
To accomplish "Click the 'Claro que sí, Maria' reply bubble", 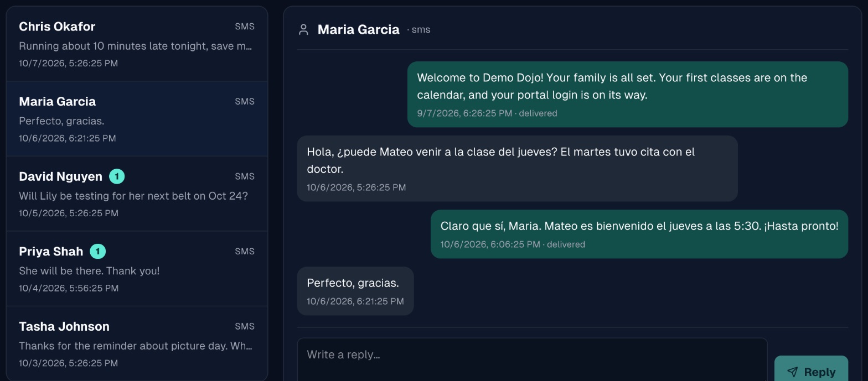I will [x=639, y=234].
